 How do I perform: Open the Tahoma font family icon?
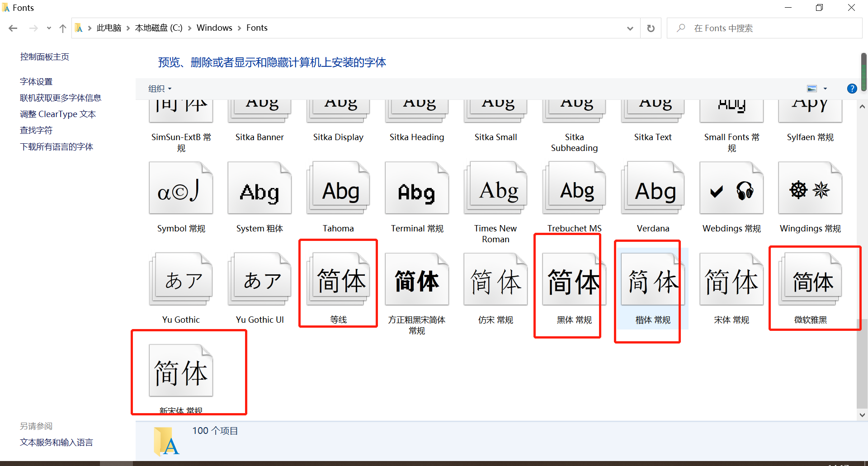(x=338, y=188)
